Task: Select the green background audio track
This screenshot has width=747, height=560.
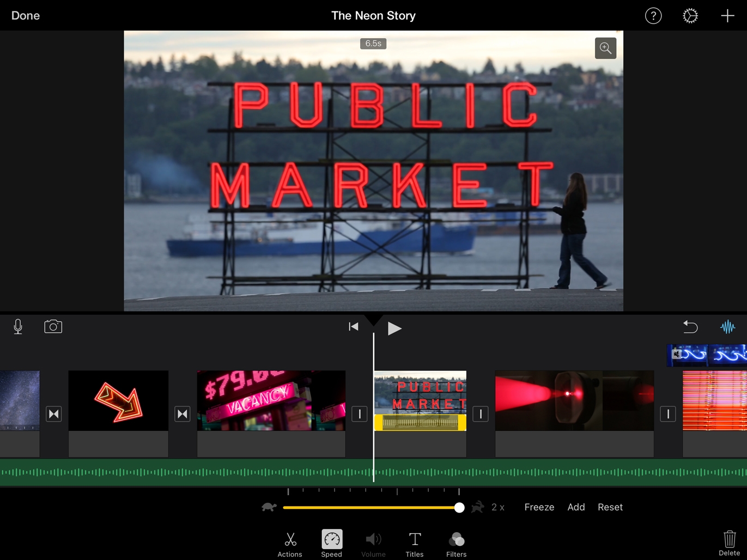Action: click(x=373, y=472)
